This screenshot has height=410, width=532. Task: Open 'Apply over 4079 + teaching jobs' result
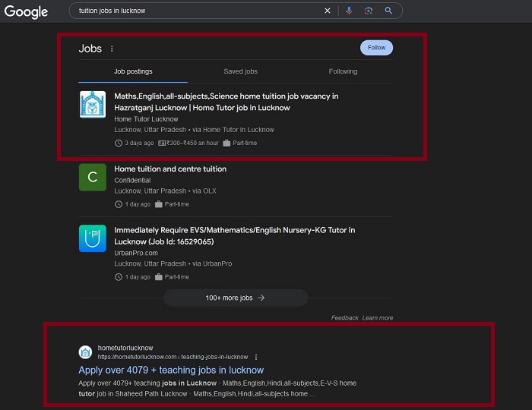coord(171,370)
